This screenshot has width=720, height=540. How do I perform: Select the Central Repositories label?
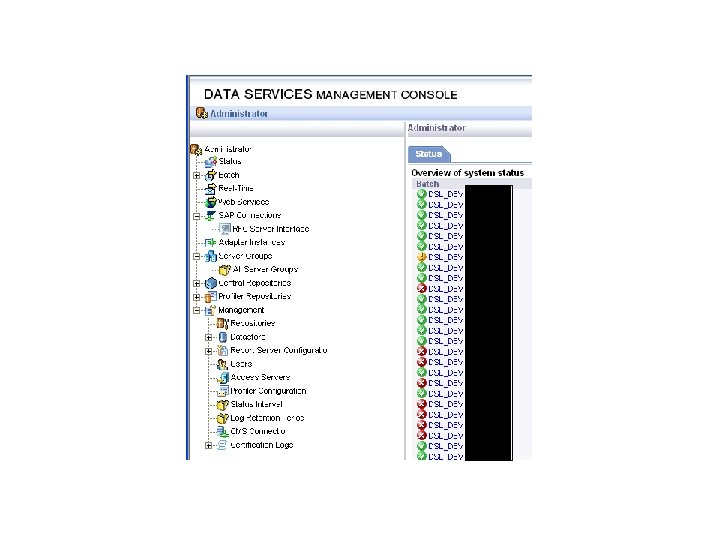click(255, 283)
